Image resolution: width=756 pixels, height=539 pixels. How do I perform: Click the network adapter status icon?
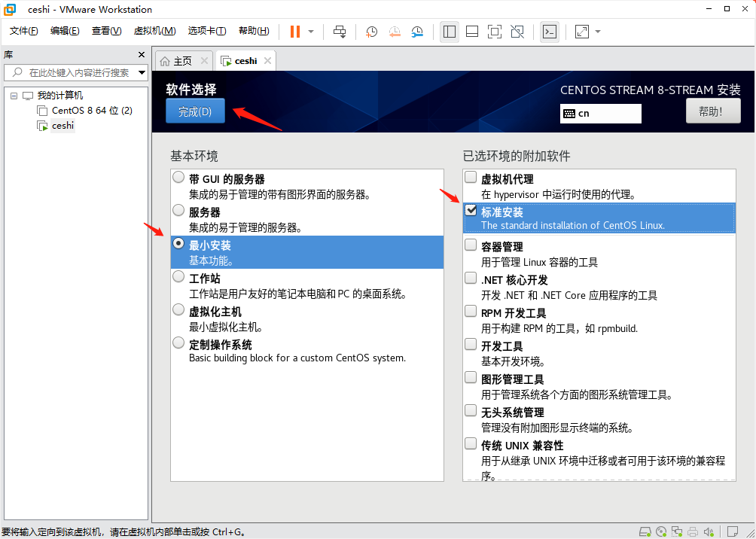(x=678, y=531)
